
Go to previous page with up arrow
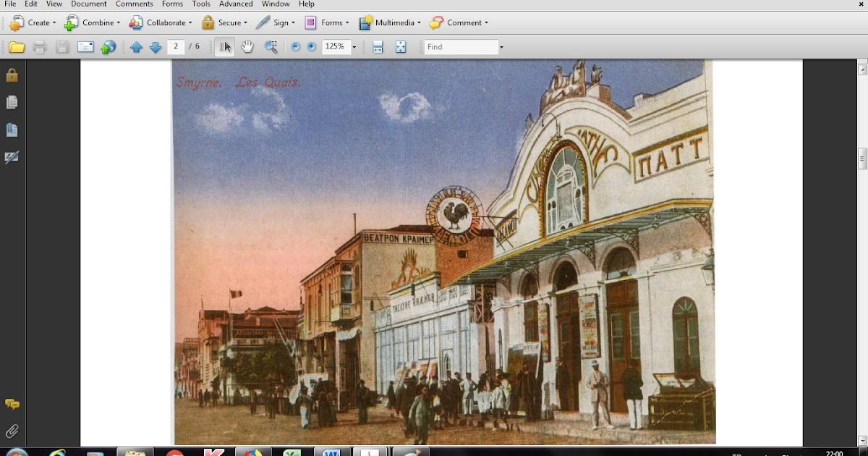(x=136, y=48)
